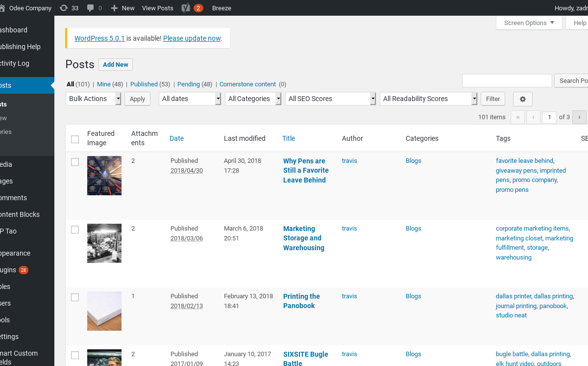Go to the next page arrow in pagination
The width and height of the screenshot is (588, 366).
(x=579, y=117)
